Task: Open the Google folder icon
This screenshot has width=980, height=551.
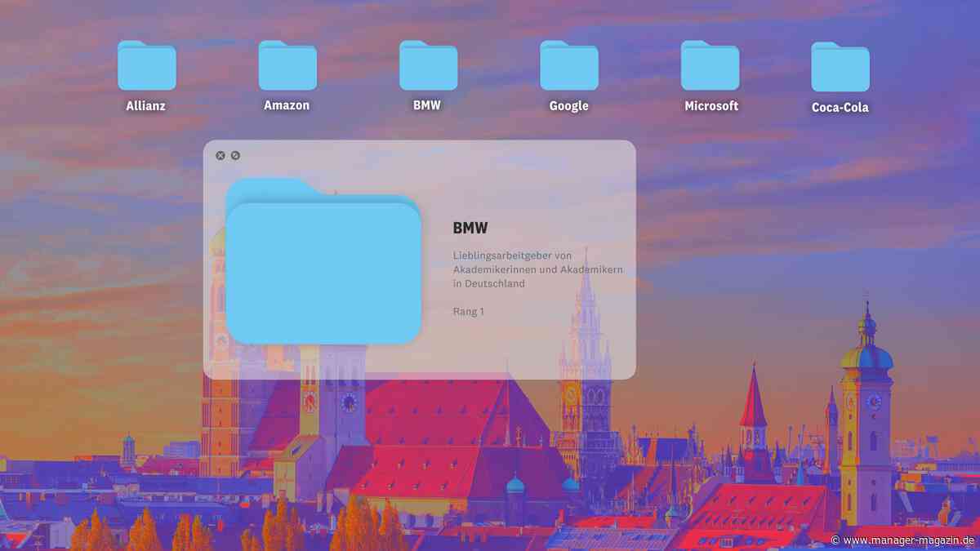Action: [x=569, y=65]
